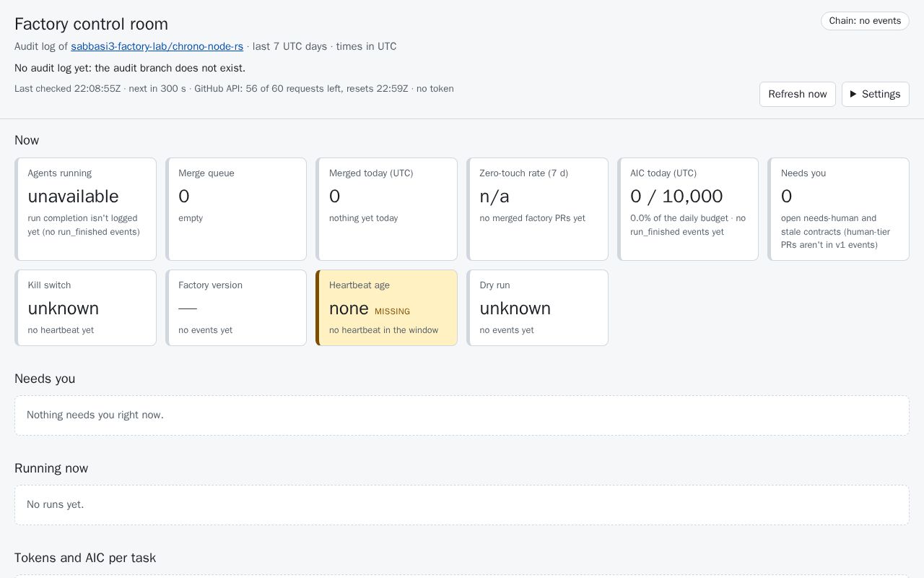This screenshot has height=578, width=924.
Task: Click the MISSING status label
Action: (x=392, y=311)
